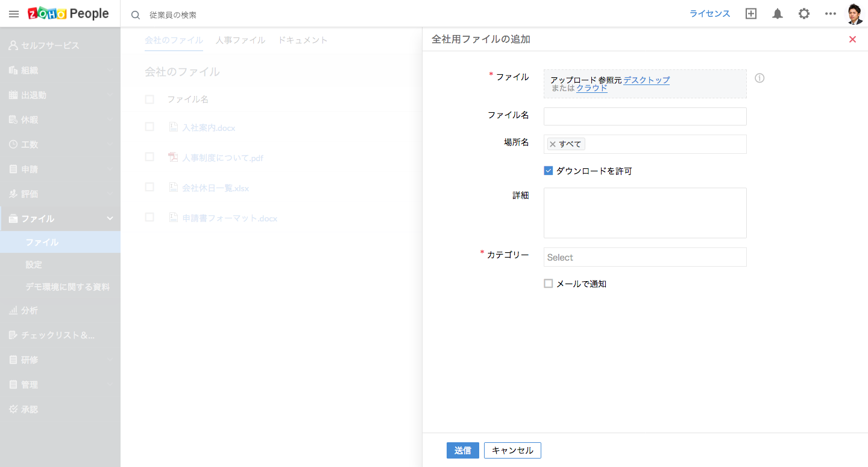Screen dimensions: 868x467
Task: Open settings gear icon in header
Action: (x=804, y=14)
